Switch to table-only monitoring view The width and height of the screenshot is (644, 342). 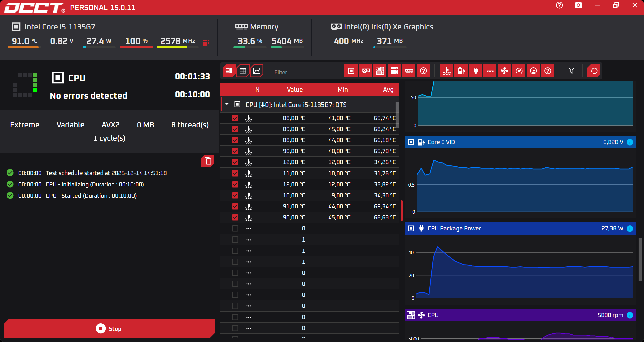pos(243,71)
